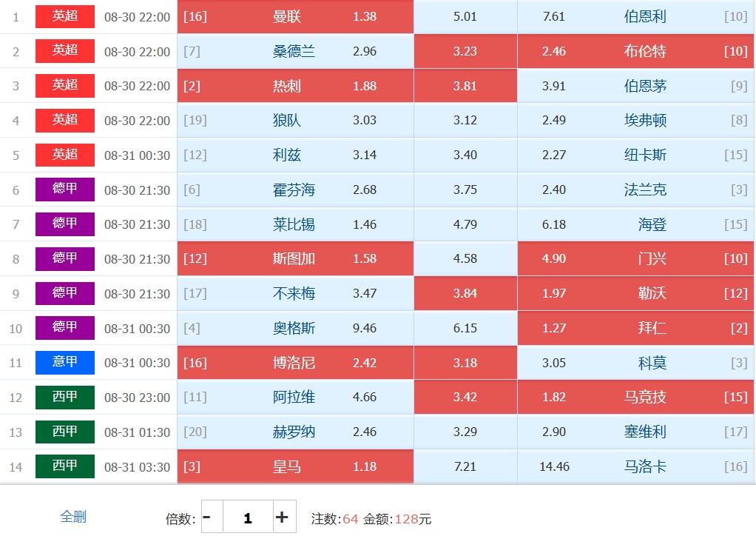Select 霍芬海 home win odds 2.68
This screenshot has height=536, width=756.
295,190
